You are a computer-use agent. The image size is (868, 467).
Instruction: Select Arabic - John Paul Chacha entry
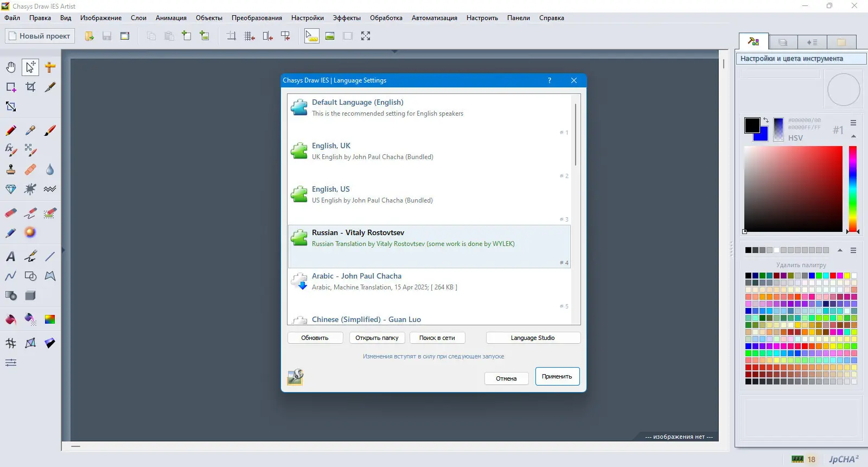click(429, 290)
